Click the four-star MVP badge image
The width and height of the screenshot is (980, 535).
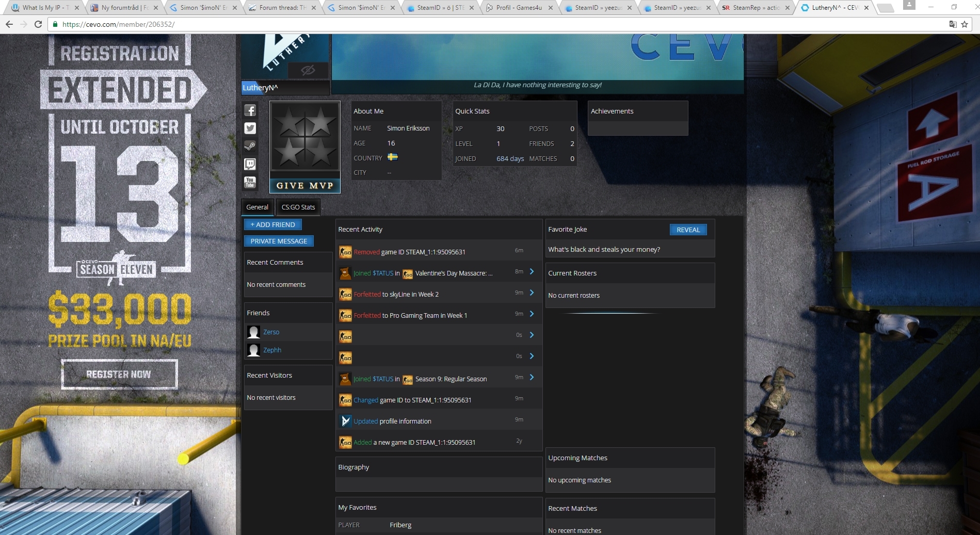coord(305,137)
